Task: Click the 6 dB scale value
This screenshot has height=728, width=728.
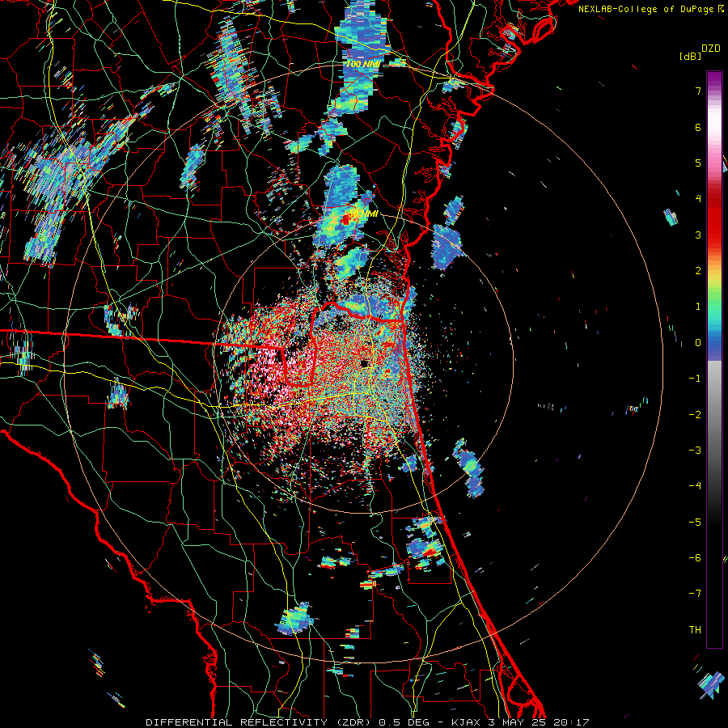Action: [698, 127]
